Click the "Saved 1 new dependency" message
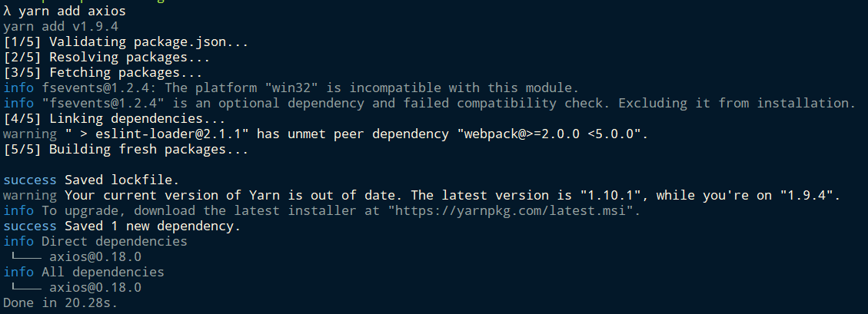 coord(152,226)
